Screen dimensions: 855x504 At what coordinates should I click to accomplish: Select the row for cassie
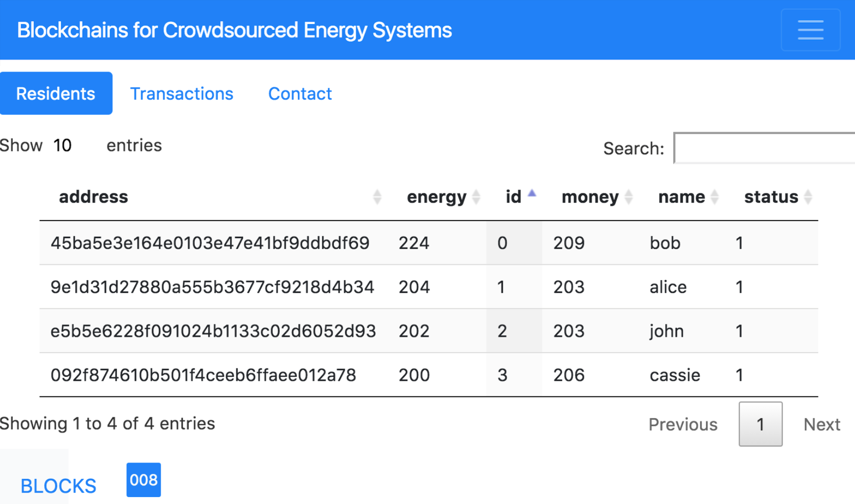pos(674,375)
